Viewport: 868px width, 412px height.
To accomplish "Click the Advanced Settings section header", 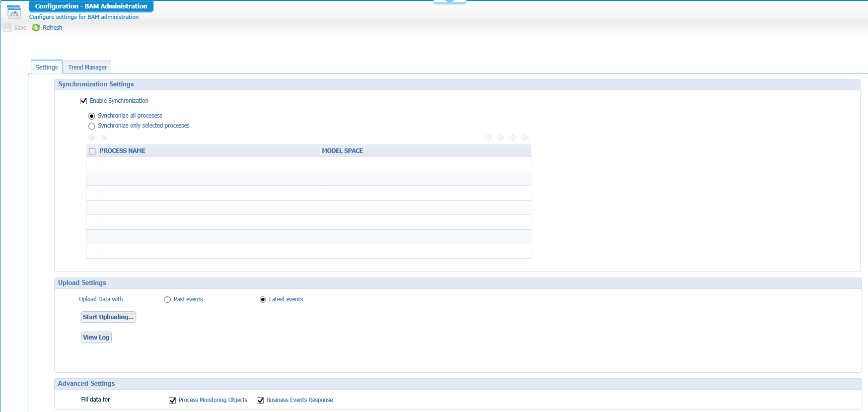I will click(458, 384).
